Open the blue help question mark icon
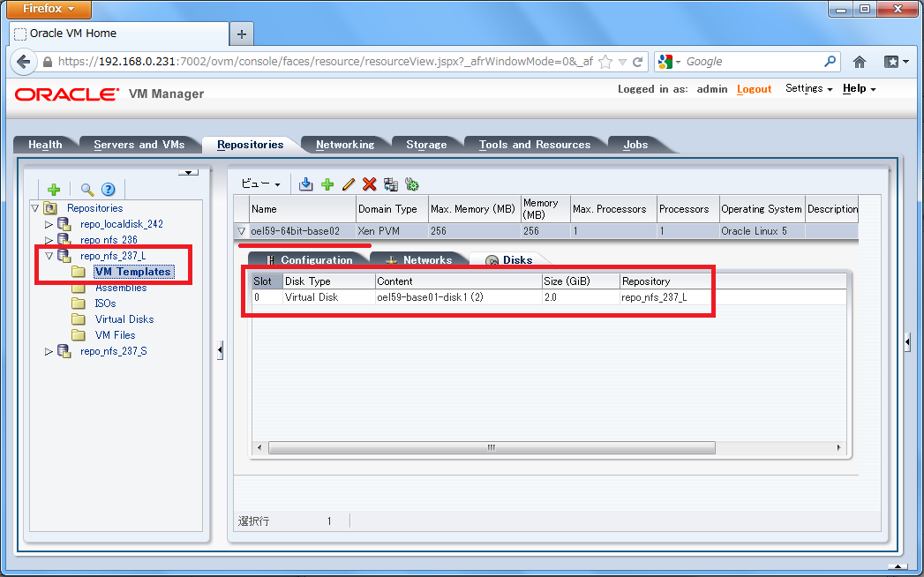This screenshot has width=924, height=577. click(x=108, y=189)
